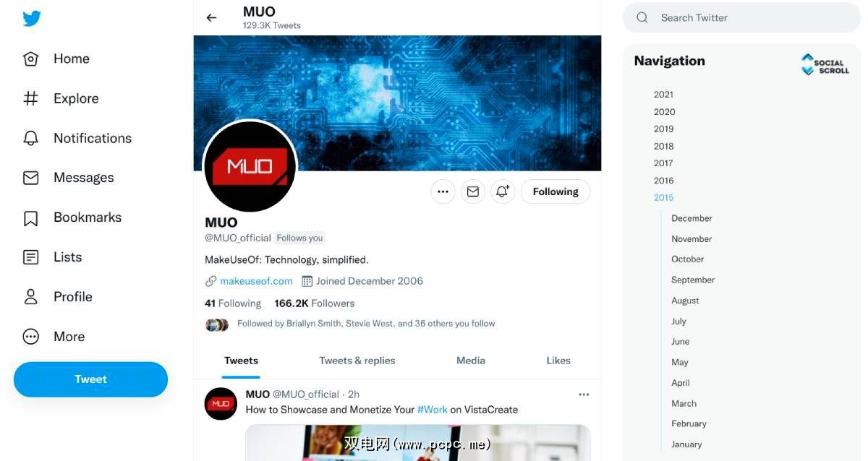This screenshot has width=868, height=461.
Task: Open the makeuseof.com link
Action: 256,281
